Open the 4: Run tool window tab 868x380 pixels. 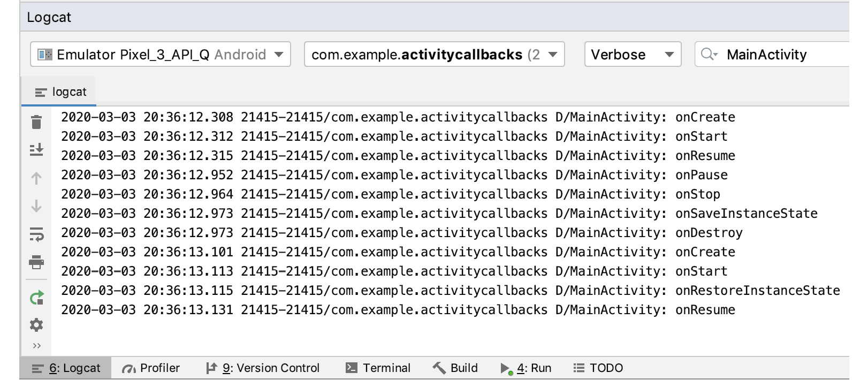click(526, 368)
